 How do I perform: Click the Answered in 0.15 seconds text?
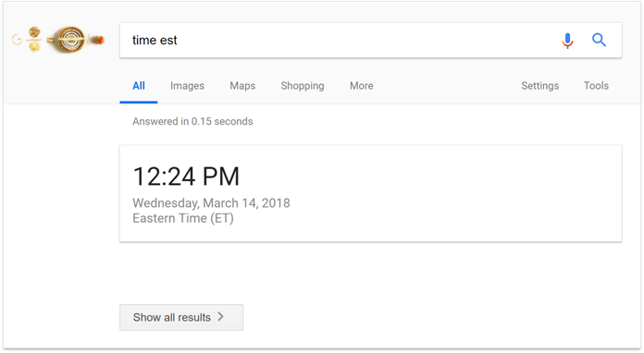coord(192,121)
